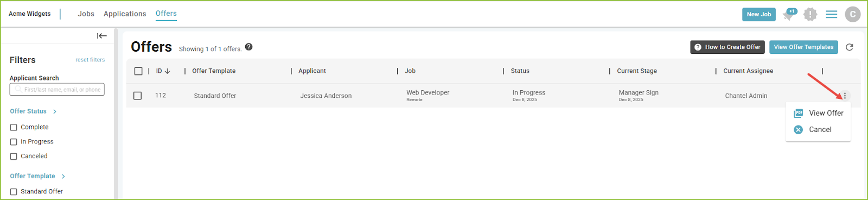
Task: Click the View Offer Templates button
Action: 803,47
